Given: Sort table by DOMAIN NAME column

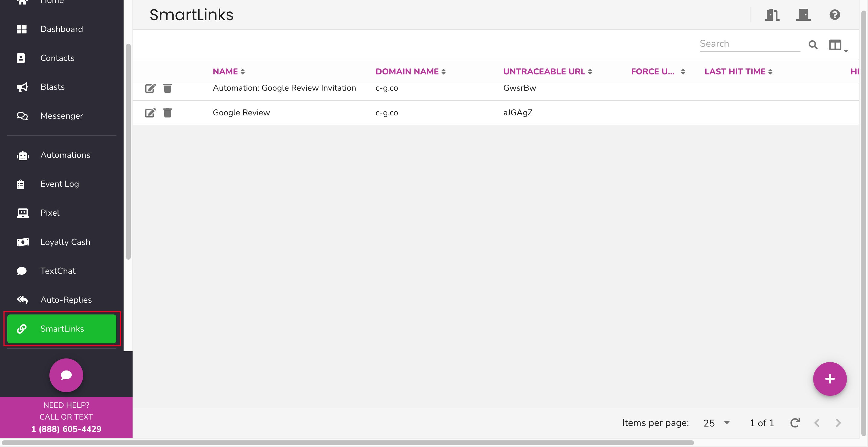Looking at the screenshot, I should pyautogui.click(x=410, y=71).
